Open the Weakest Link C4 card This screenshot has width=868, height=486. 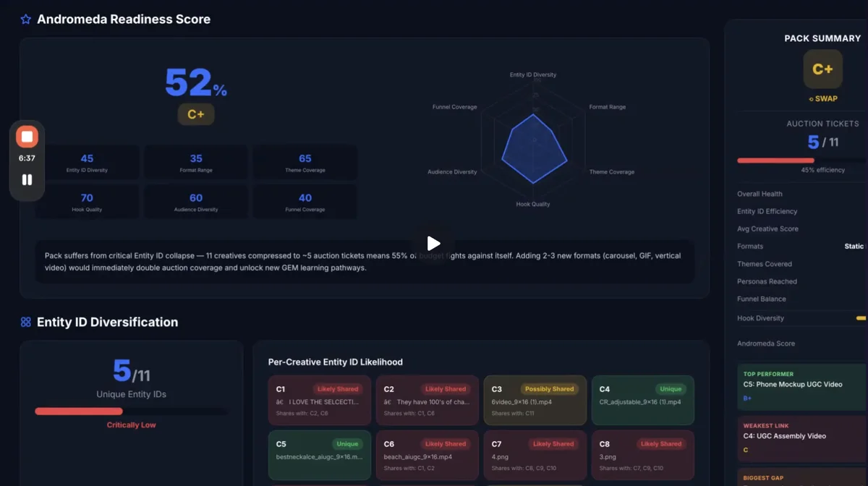point(802,438)
